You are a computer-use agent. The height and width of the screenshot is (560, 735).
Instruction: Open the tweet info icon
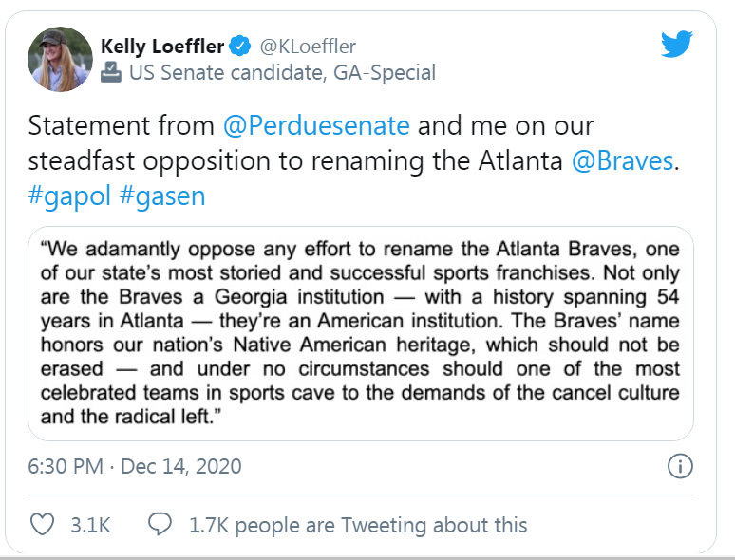point(680,466)
